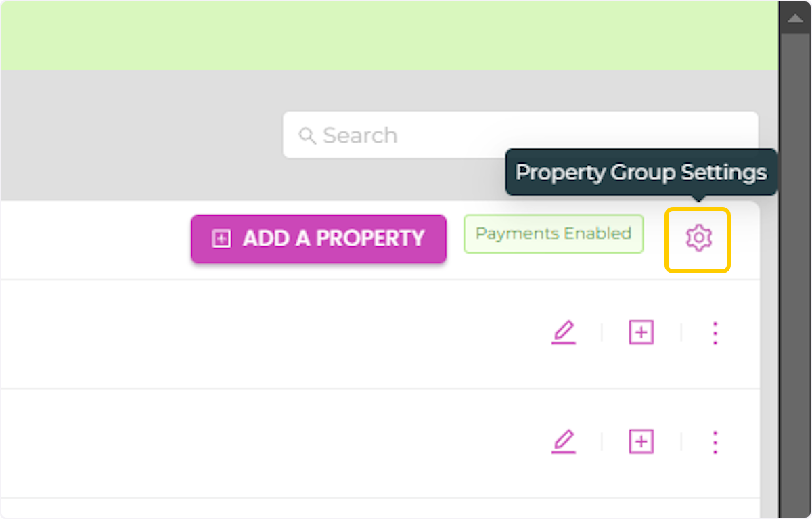This screenshot has width=812, height=519.
Task: Select the first property row
Action: point(271,334)
